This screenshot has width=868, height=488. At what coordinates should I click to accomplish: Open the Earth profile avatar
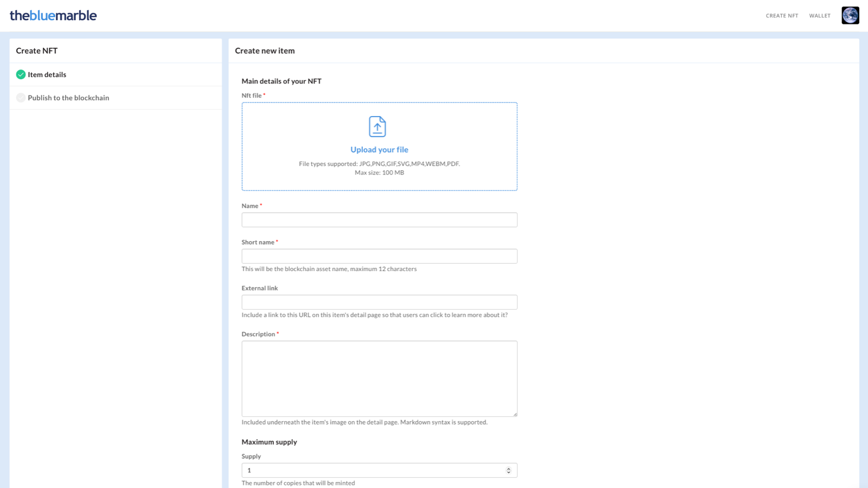[850, 15]
